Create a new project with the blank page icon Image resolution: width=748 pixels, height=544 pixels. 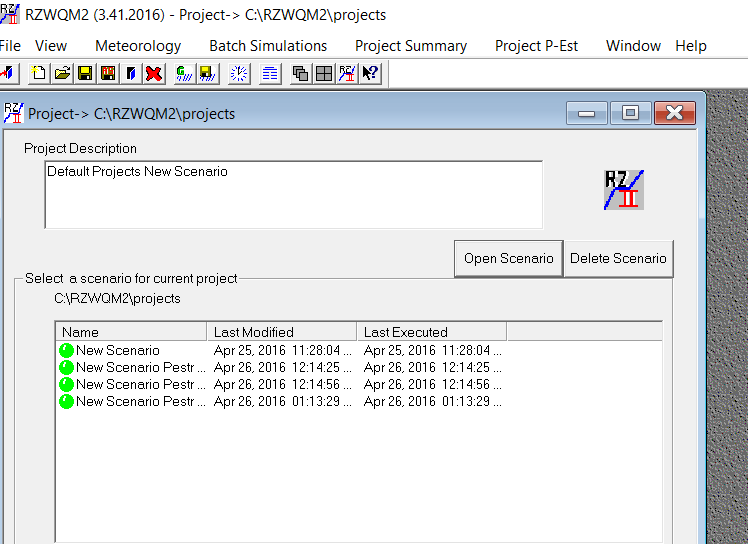tap(39, 73)
